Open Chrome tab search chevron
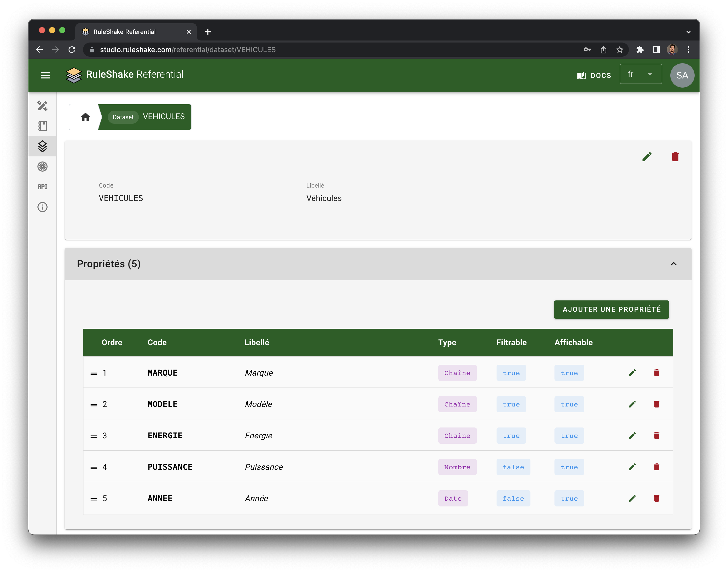728x572 pixels. pos(688,32)
